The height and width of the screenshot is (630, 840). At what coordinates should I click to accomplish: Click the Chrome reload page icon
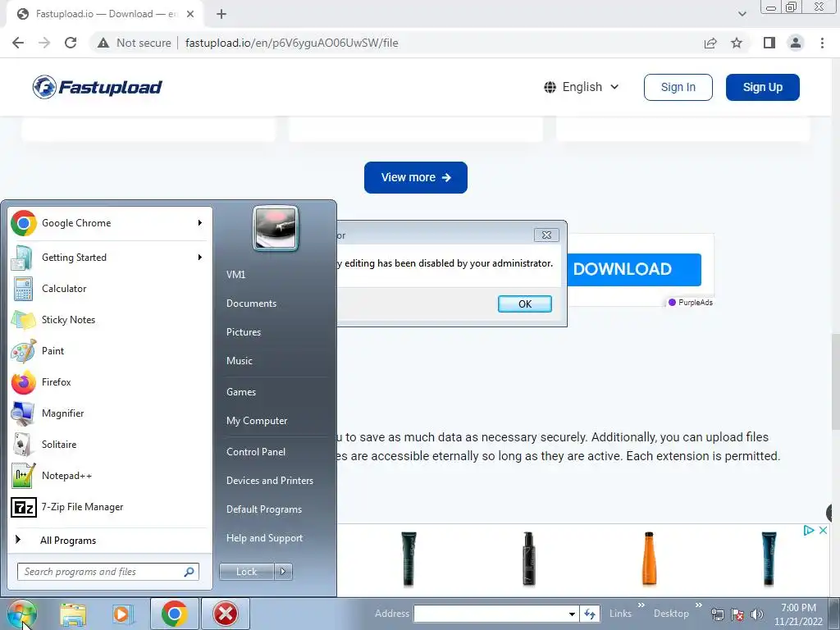point(71,43)
